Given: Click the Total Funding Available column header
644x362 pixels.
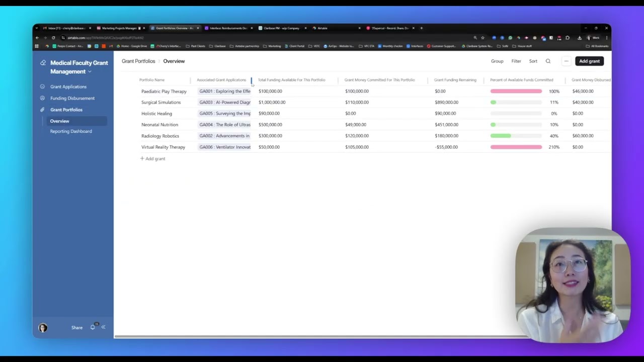Looking at the screenshot, I should click(291, 80).
